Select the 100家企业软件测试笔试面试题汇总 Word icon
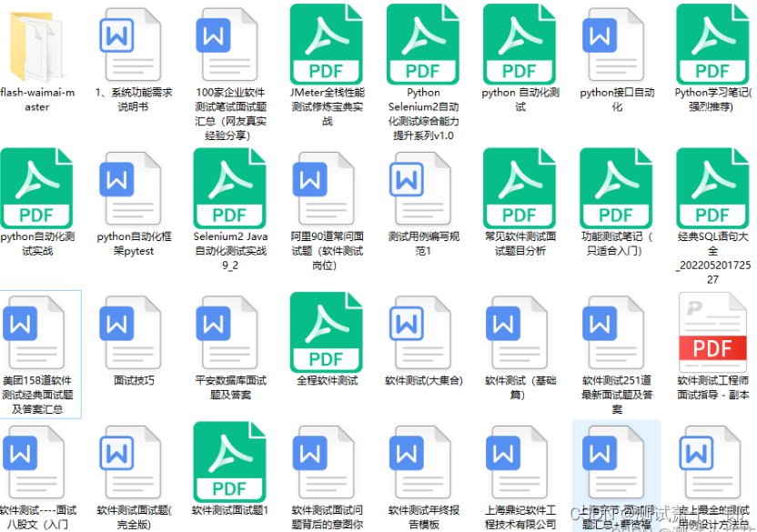The width and height of the screenshot is (757, 532). click(x=227, y=45)
